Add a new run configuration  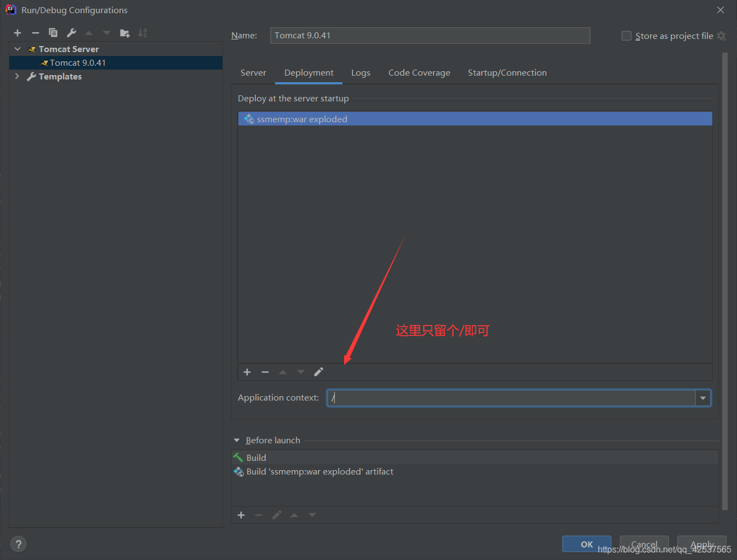click(x=18, y=33)
